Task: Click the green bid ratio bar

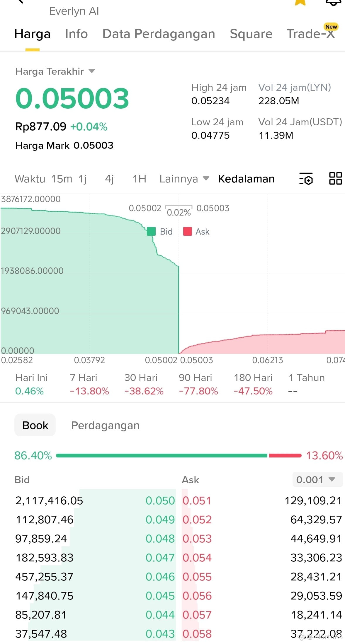Action: [x=162, y=455]
